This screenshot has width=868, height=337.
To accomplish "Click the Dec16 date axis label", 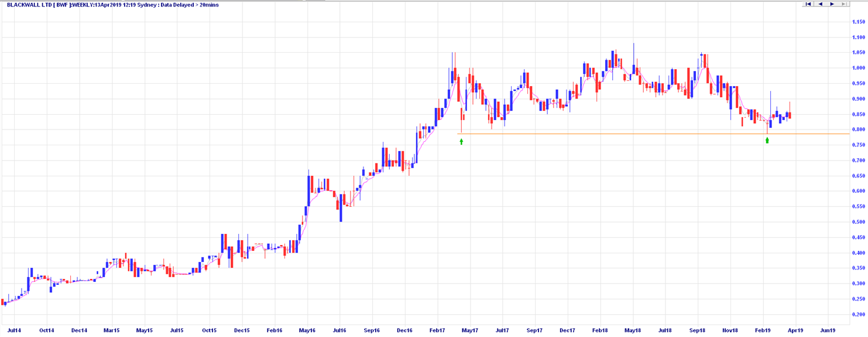I will pyautogui.click(x=404, y=331).
